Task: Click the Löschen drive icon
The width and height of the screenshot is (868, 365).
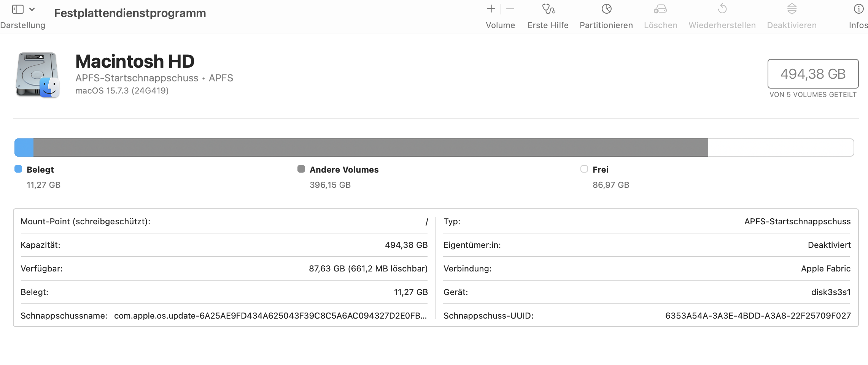Action: pyautogui.click(x=660, y=9)
